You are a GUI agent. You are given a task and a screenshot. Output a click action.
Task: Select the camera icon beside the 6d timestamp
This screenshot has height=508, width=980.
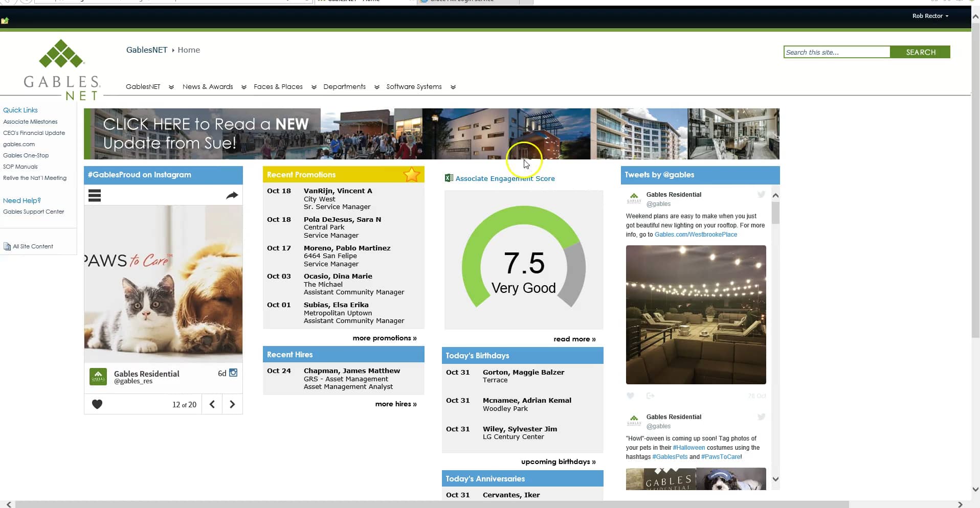234,373
